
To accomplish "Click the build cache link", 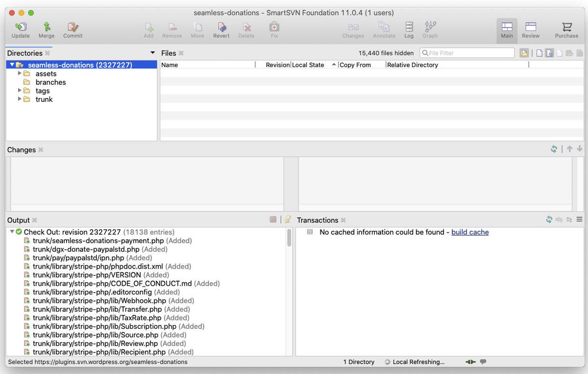I will [x=470, y=232].
